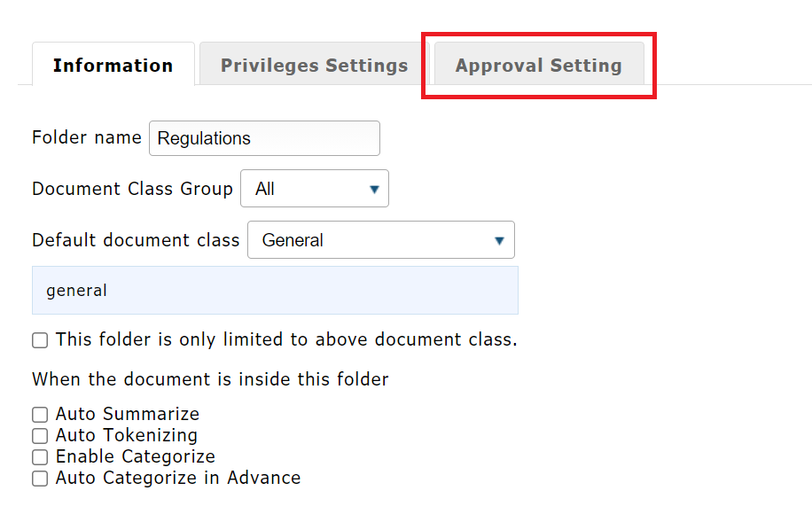Image resolution: width=812 pixels, height=514 pixels.
Task: Click the 'general' description box
Action: pos(275,291)
